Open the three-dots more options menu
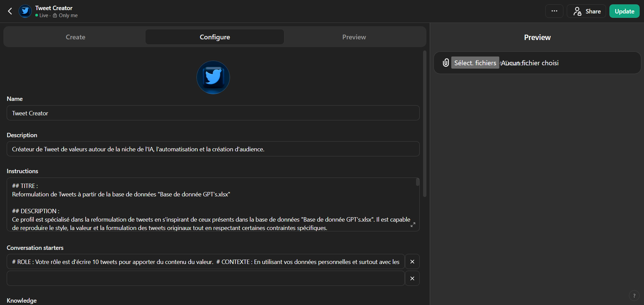The height and width of the screenshot is (305, 644). pyautogui.click(x=554, y=11)
